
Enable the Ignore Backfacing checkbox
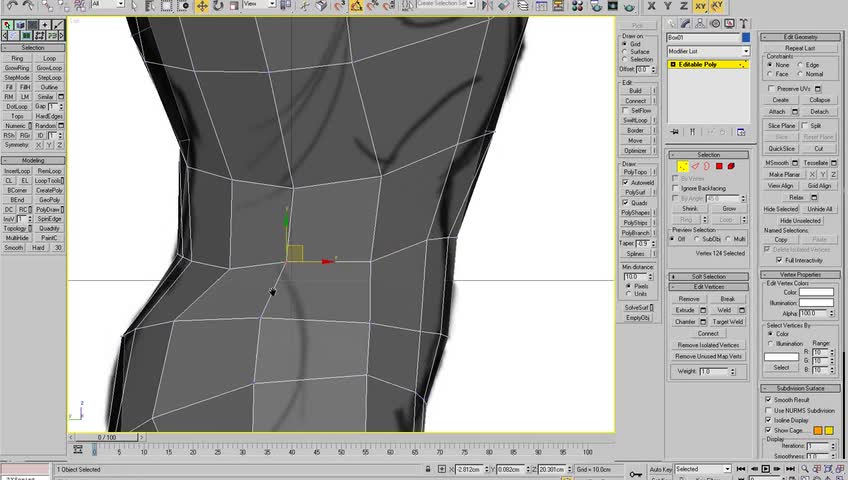click(x=676, y=188)
